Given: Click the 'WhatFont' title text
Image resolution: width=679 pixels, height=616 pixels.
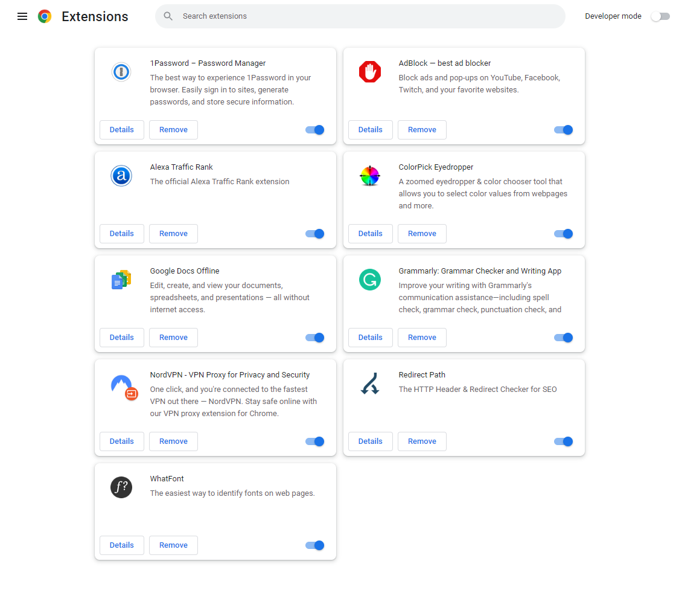Looking at the screenshot, I should click(167, 479).
